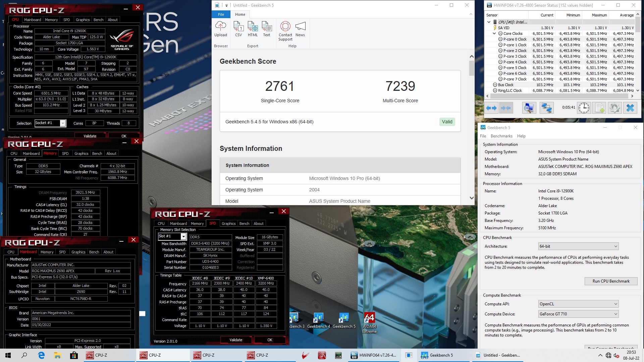Show hidden system tray icons chevron

click(x=600, y=355)
